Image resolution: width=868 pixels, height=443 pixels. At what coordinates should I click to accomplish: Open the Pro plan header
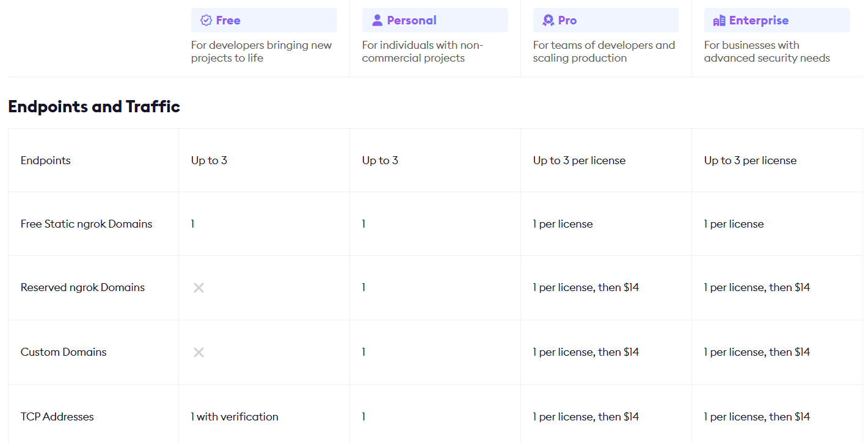(606, 20)
